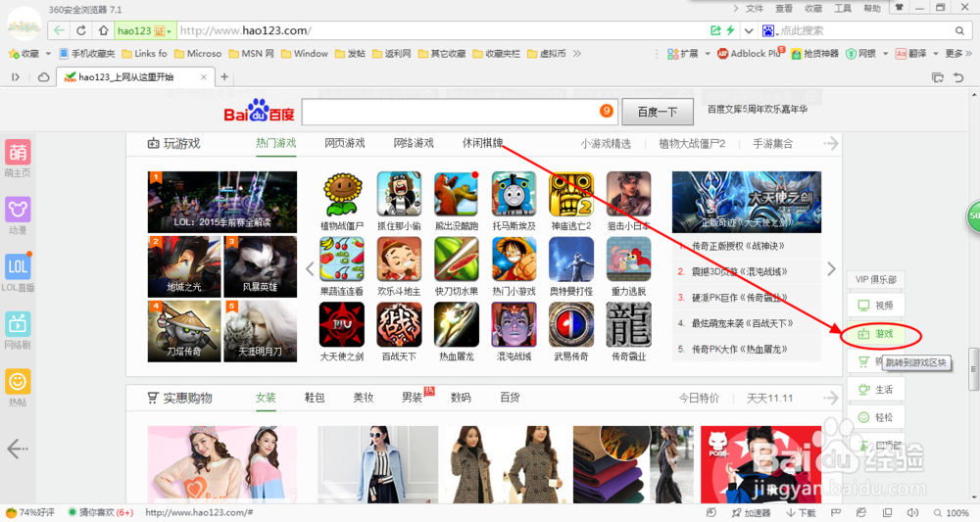The height and width of the screenshot is (522, 980).
Task: Expand the 扩展 extensions dropdown
Action: click(708, 54)
